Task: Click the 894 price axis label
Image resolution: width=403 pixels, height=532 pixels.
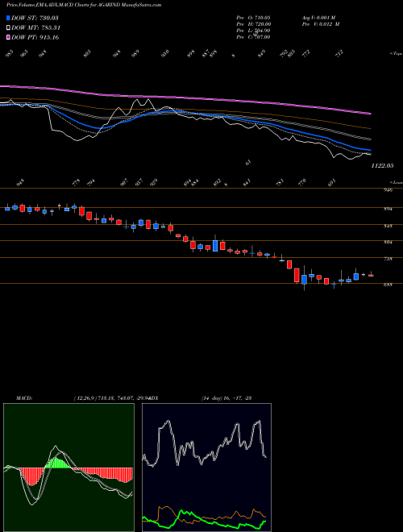Action: point(388,210)
